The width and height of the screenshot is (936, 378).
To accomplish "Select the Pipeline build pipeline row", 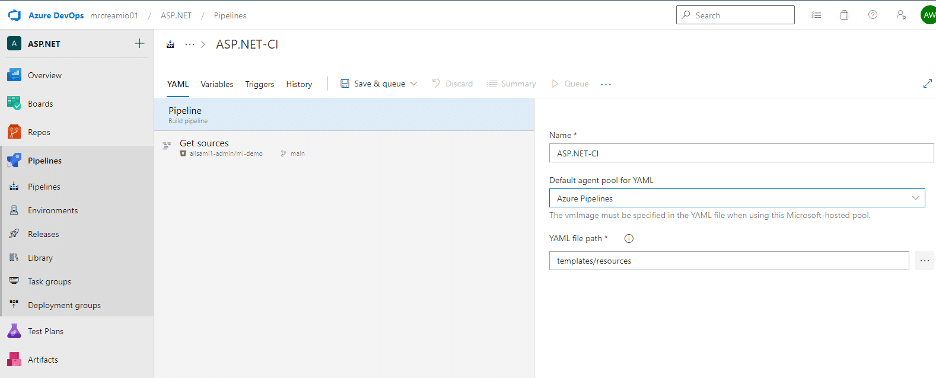I will [x=344, y=115].
